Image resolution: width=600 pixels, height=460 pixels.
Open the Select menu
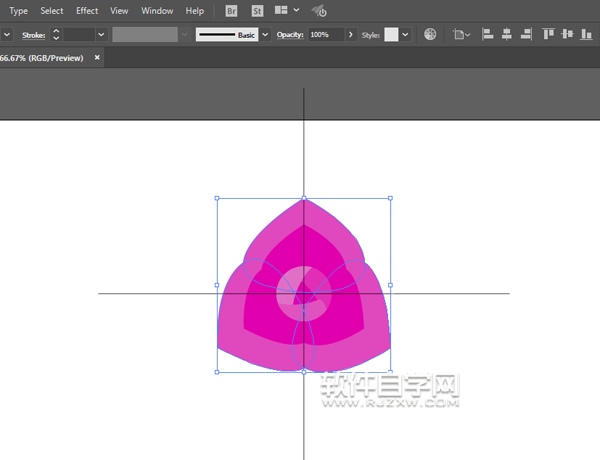pos(51,11)
